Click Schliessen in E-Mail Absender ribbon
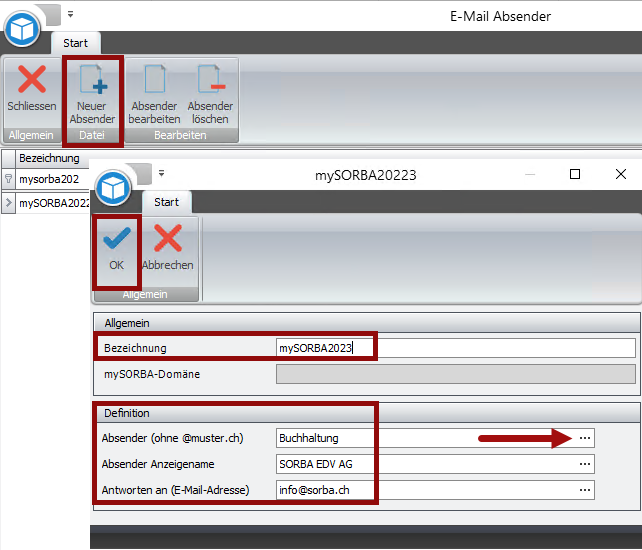 coord(32,93)
